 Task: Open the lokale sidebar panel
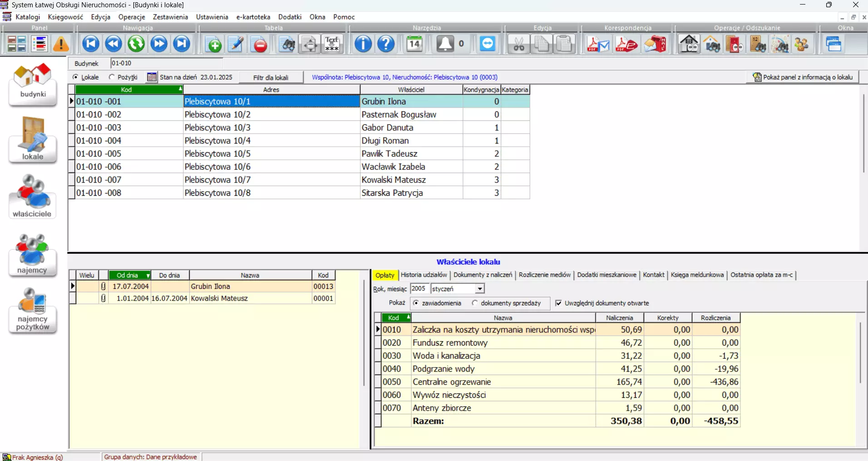(33, 140)
